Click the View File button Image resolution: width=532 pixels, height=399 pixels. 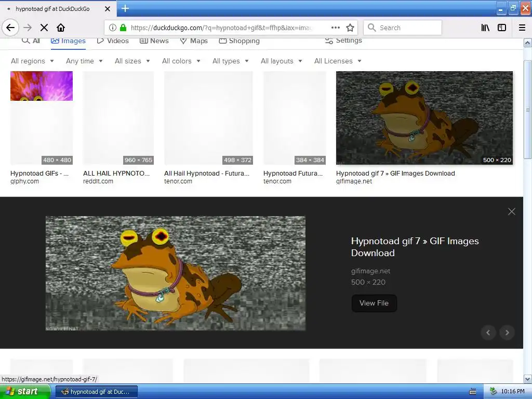tap(374, 303)
